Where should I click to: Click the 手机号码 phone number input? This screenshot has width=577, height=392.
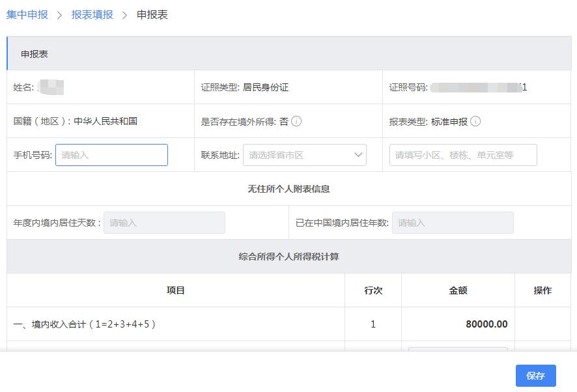click(x=111, y=154)
